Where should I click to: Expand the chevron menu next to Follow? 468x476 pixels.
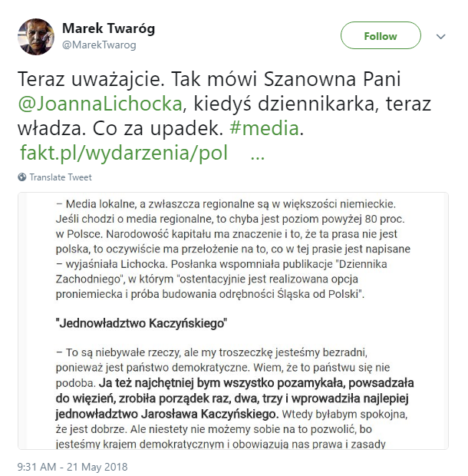pos(440,37)
